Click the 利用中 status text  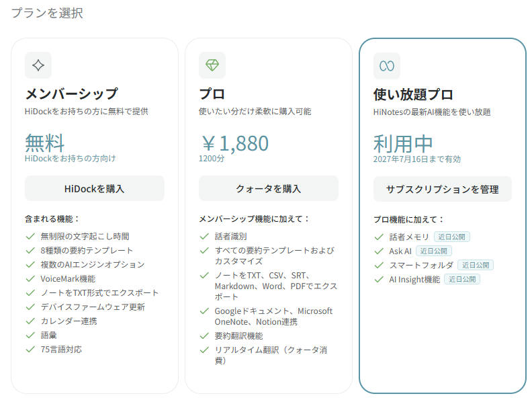(403, 144)
